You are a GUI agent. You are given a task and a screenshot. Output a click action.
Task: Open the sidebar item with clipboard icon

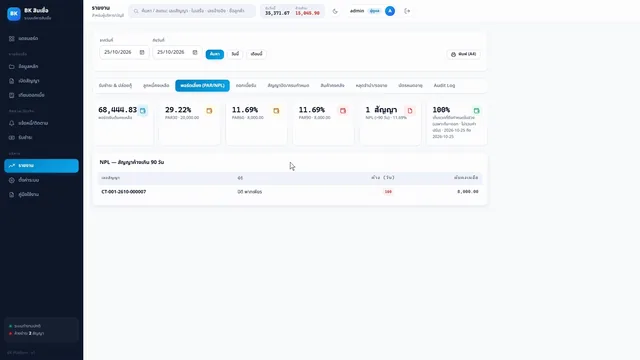[41, 95]
